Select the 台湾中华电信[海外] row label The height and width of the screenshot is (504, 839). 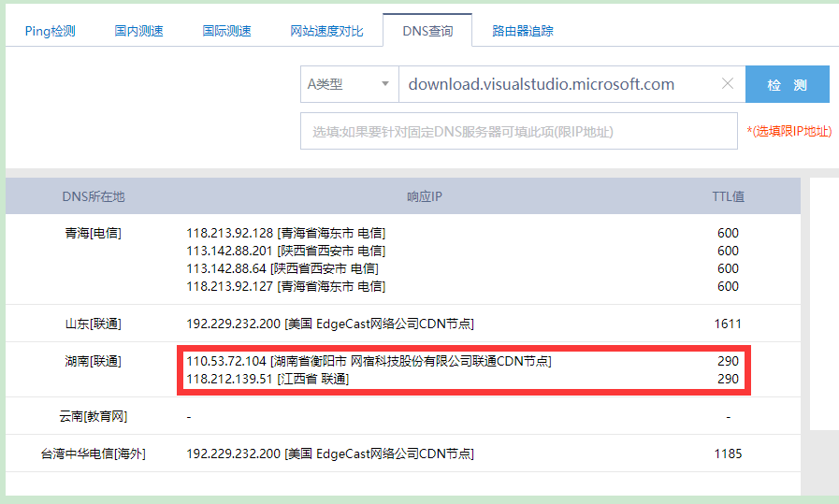coord(94,454)
